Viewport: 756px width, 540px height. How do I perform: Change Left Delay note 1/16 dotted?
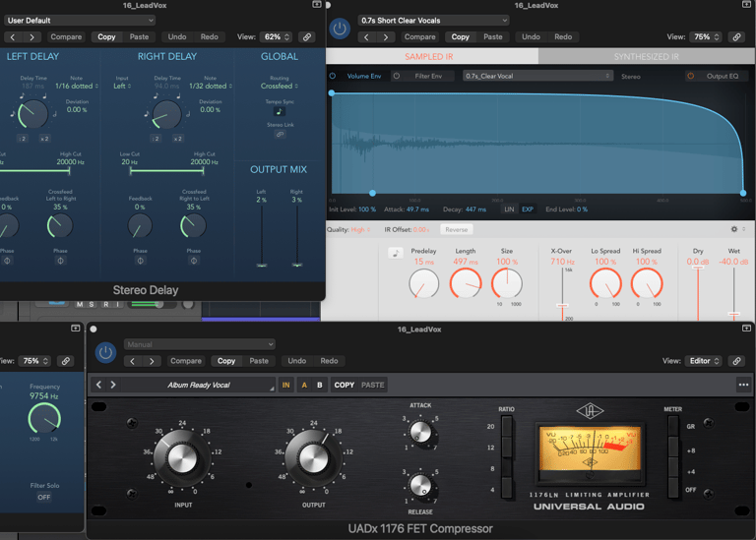77,86
